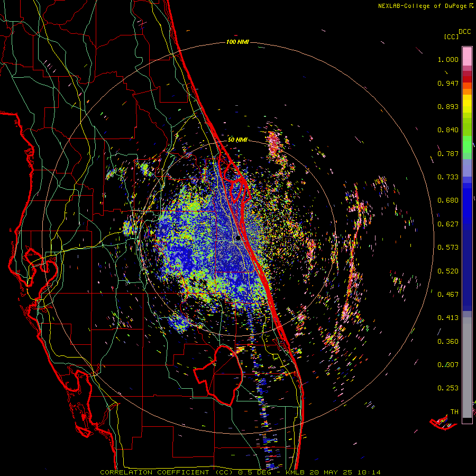Click the 0.947 legend value

coord(448,83)
